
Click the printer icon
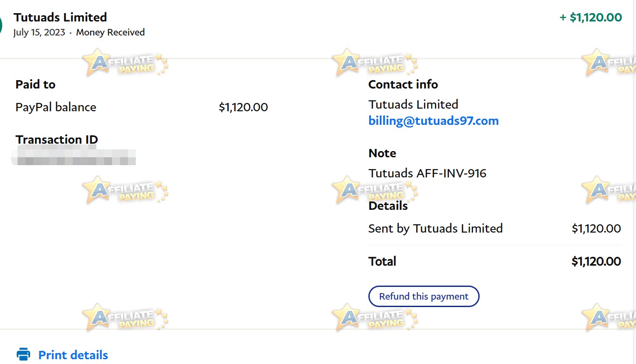click(x=23, y=354)
